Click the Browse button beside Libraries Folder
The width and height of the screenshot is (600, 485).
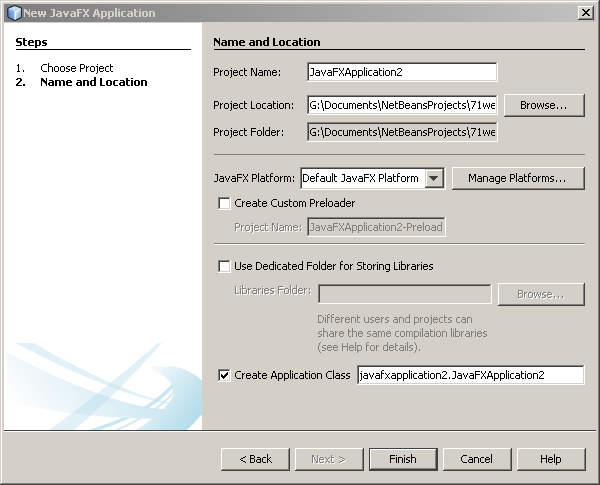[x=541, y=294]
